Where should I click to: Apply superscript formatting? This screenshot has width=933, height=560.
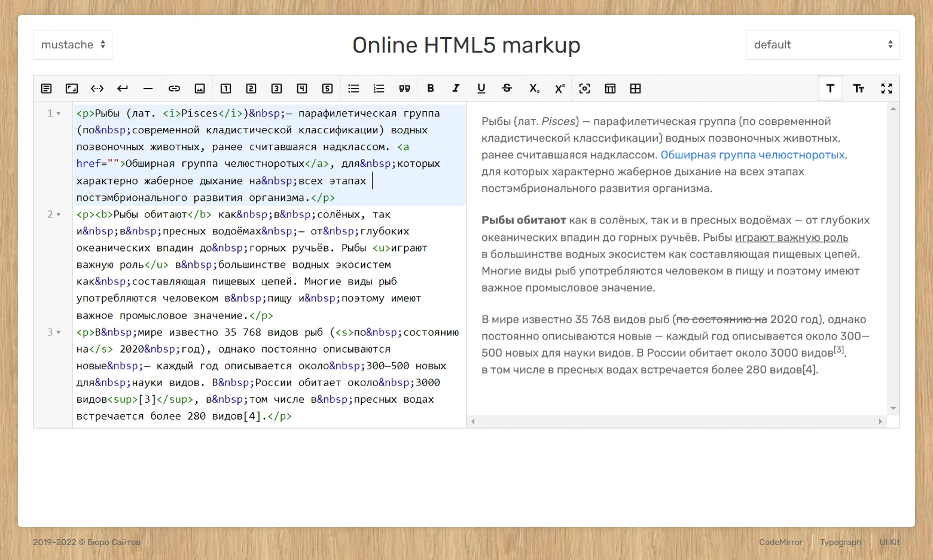(x=559, y=88)
